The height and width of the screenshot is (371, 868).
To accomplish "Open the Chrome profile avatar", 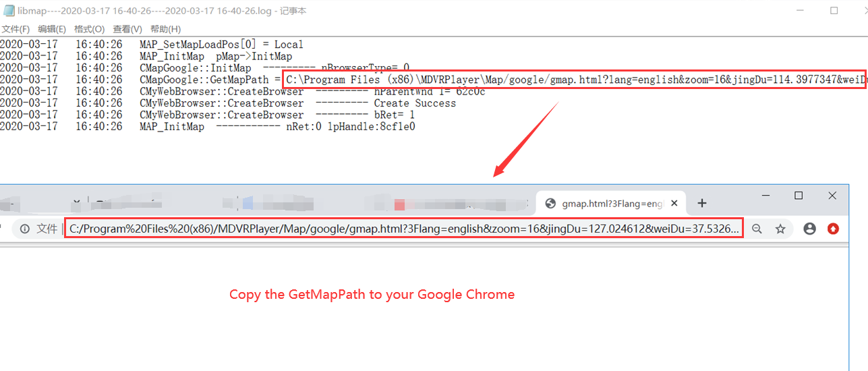I will click(810, 229).
